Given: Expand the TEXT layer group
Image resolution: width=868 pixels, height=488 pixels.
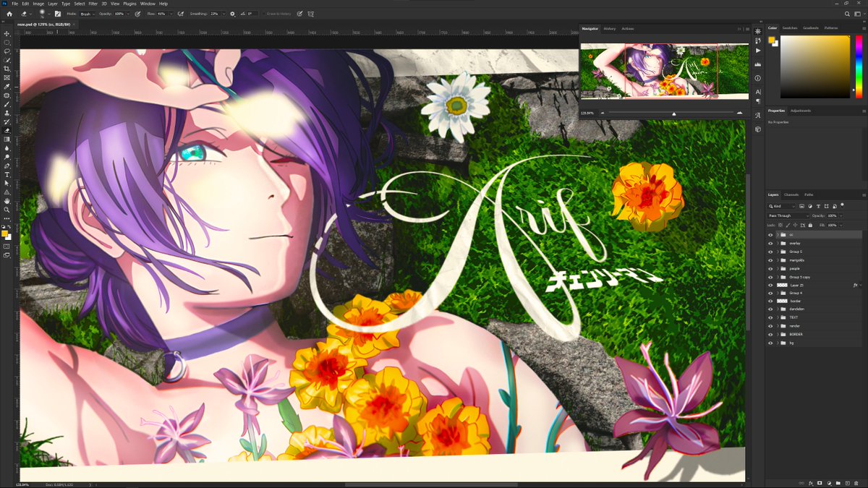Looking at the screenshot, I should coord(778,318).
